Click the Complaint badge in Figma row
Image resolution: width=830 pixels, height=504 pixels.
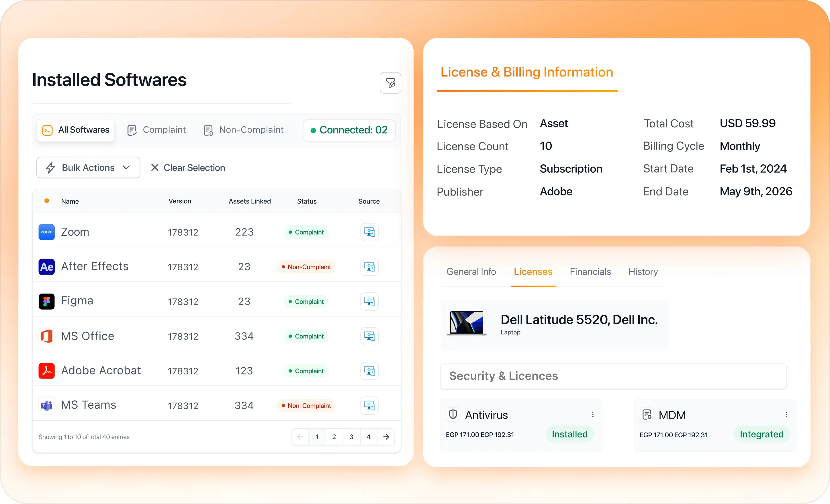[306, 301]
